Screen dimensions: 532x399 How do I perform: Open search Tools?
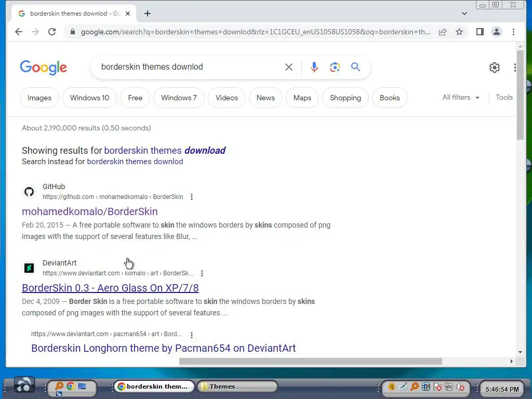coord(504,97)
